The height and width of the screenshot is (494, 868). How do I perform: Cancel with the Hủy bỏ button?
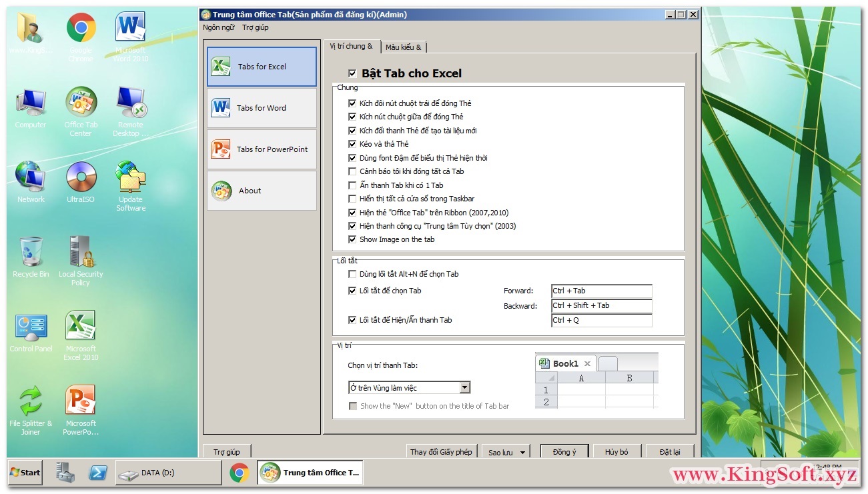[x=616, y=452]
